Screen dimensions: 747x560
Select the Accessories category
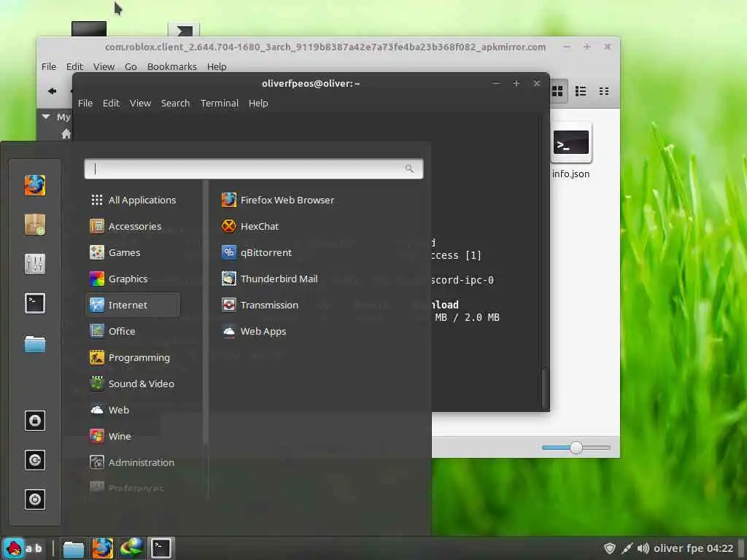click(133, 226)
